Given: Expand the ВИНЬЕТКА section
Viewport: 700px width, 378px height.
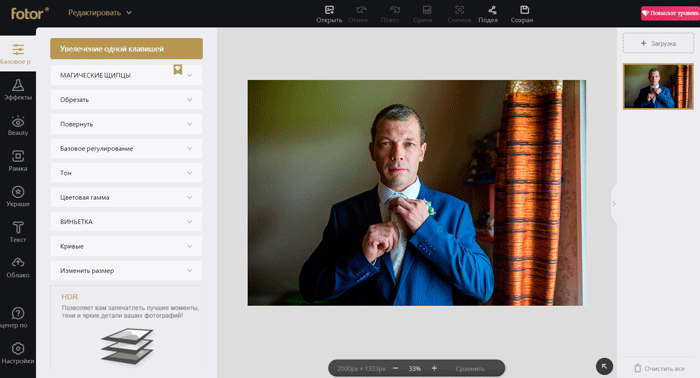Looking at the screenshot, I should 126,221.
